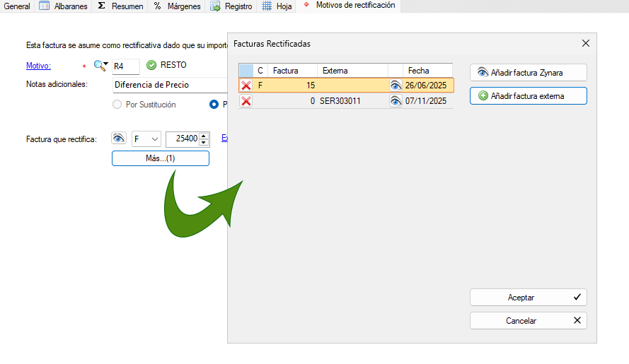
Task: Select the Por Sustitución radio button
Action: [x=117, y=105]
